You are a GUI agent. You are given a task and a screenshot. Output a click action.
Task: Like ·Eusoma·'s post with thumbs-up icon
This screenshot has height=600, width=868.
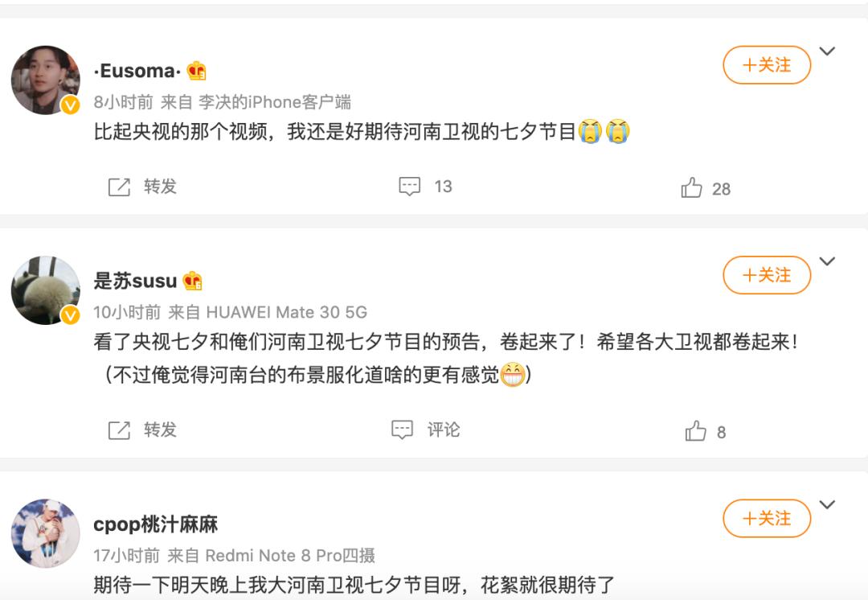tap(691, 189)
